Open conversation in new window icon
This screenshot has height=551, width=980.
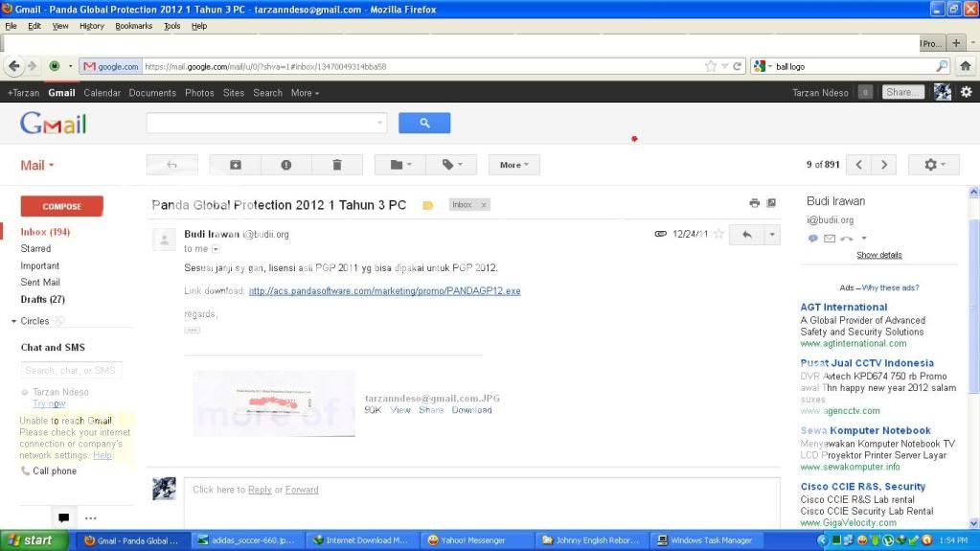(x=771, y=203)
